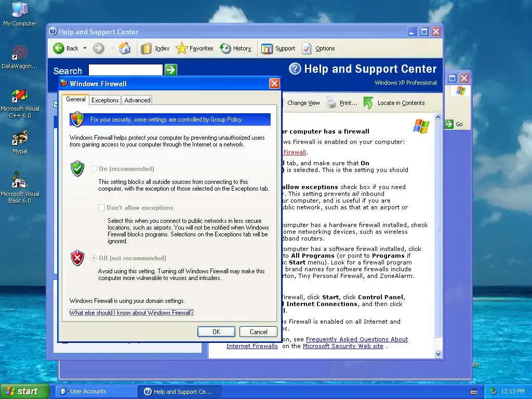Select Microsoft Visual Basic 6.0 icon

pos(20,188)
